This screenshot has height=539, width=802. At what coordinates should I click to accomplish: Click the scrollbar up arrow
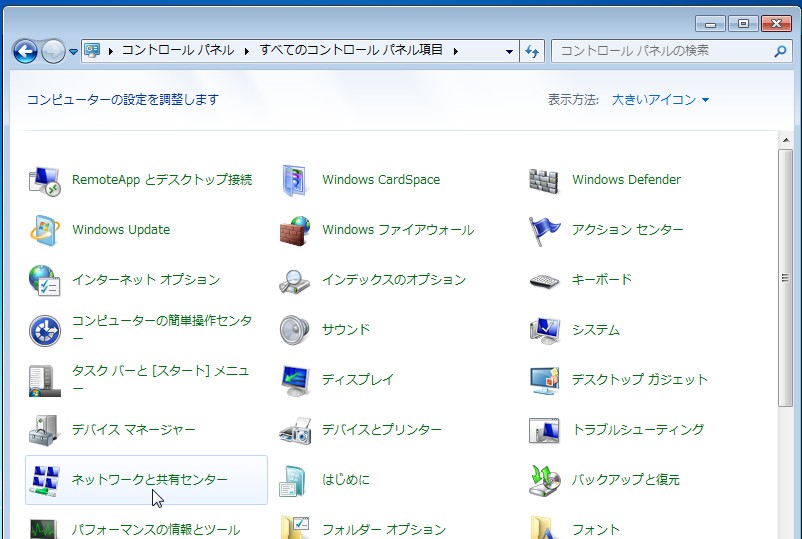click(786, 140)
